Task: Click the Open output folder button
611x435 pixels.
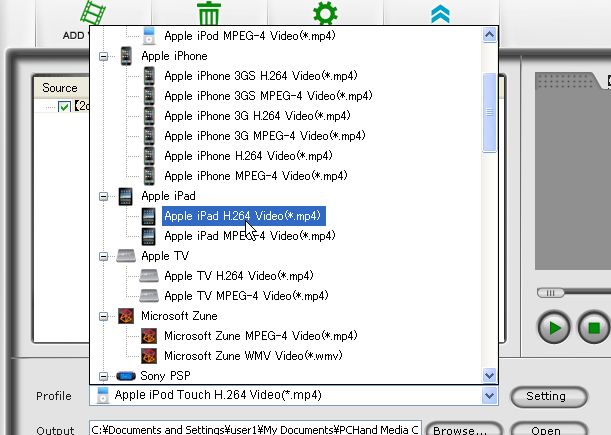Action: coord(549,429)
